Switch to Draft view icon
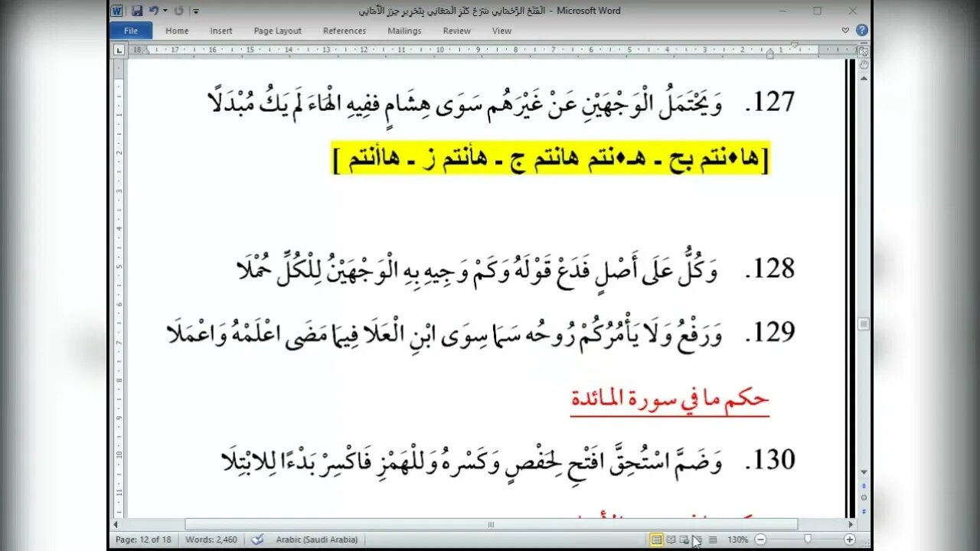 (713, 540)
